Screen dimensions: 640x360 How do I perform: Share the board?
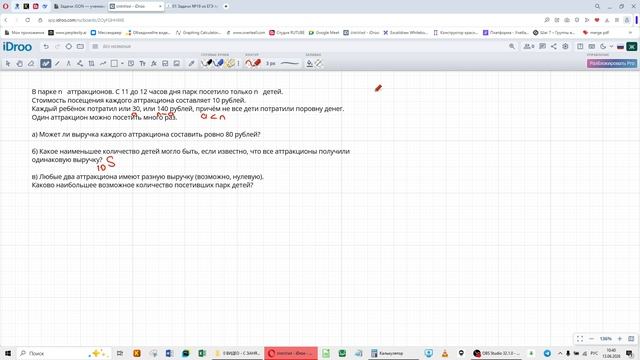click(553, 47)
